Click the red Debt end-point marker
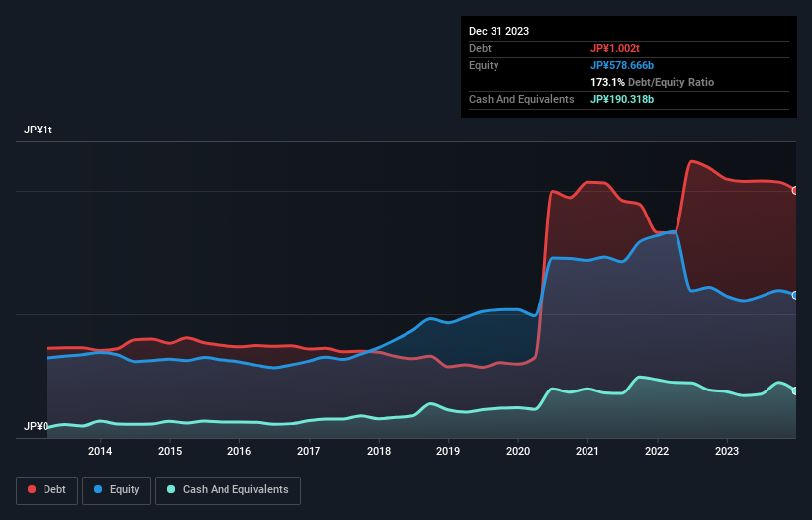The height and width of the screenshot is (520, 812). (795, 191)
